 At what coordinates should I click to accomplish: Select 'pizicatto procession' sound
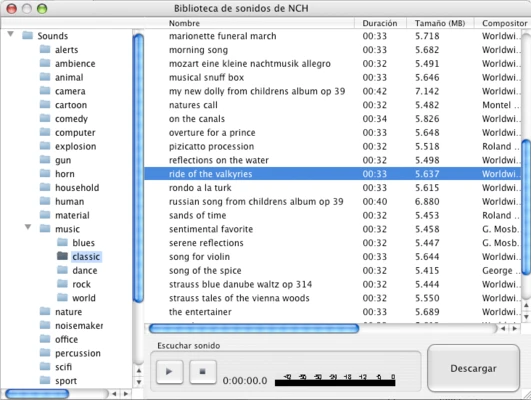[332, 146]
